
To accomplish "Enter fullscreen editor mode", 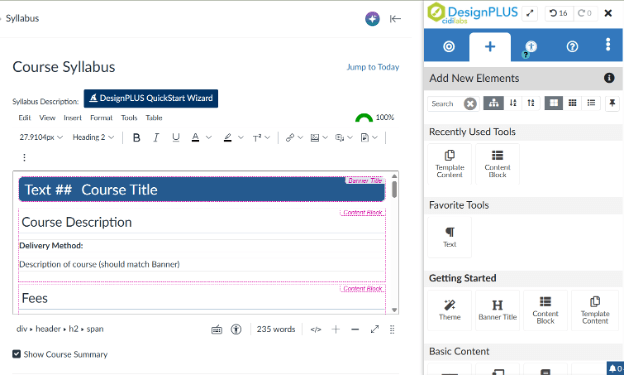I will (374, 329).
